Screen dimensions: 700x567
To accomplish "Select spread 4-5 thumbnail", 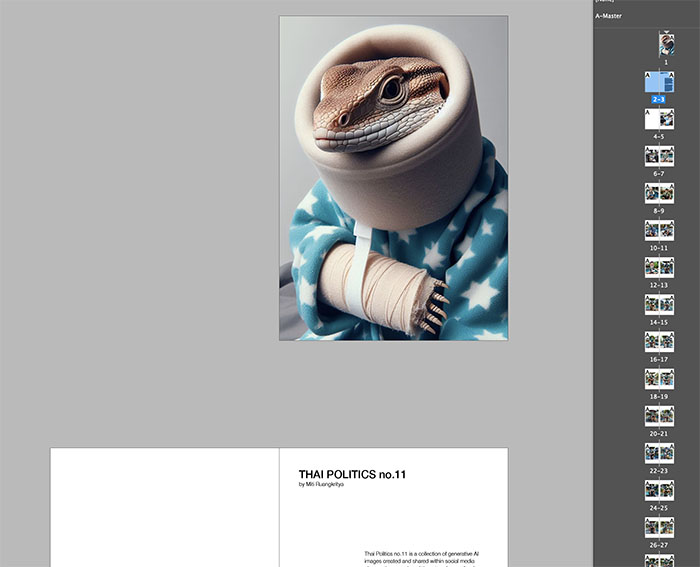I will pos(659,119).
